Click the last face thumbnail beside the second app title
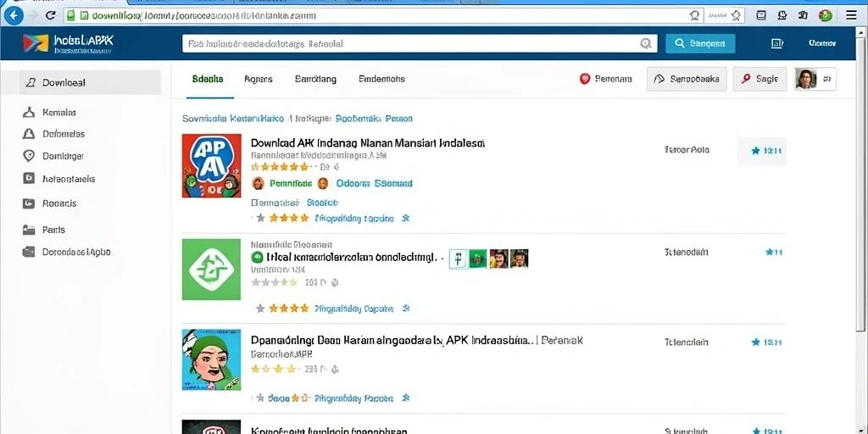The width and height of the screenshot is (868, 434). [519, 259]
